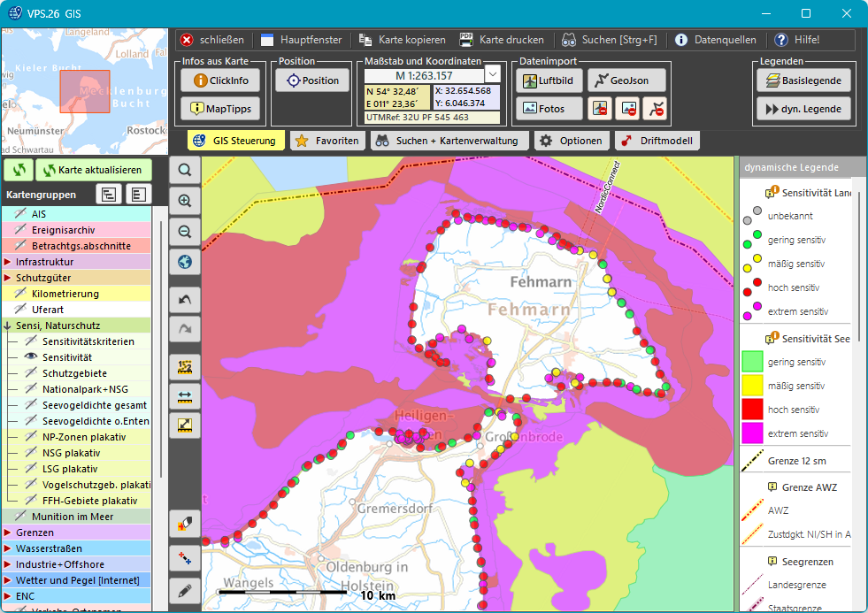This screenshot has width=868, height=613.
Task: Select the distance measurement ruler tool
Action: click(x=185, y=395)
